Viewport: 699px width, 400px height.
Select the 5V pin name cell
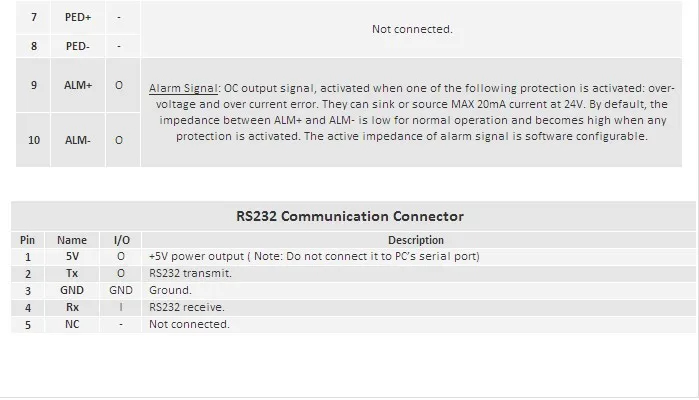tap(72, 256)
